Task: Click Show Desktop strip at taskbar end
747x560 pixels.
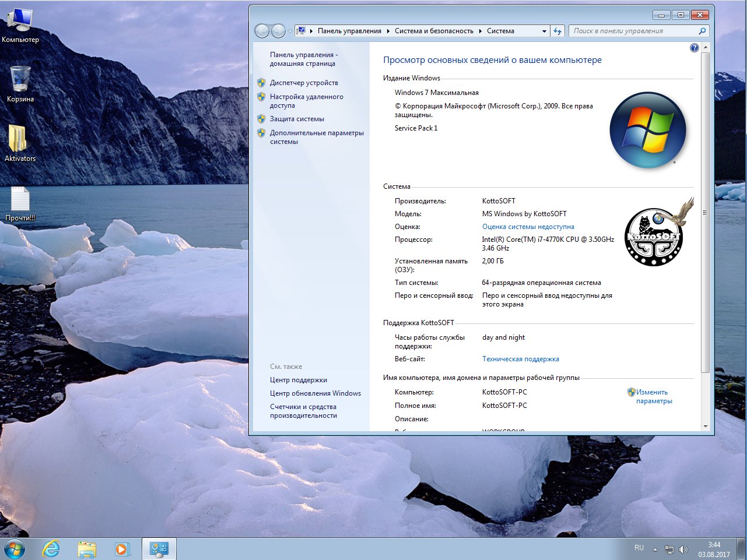Action: click(742, 549)
